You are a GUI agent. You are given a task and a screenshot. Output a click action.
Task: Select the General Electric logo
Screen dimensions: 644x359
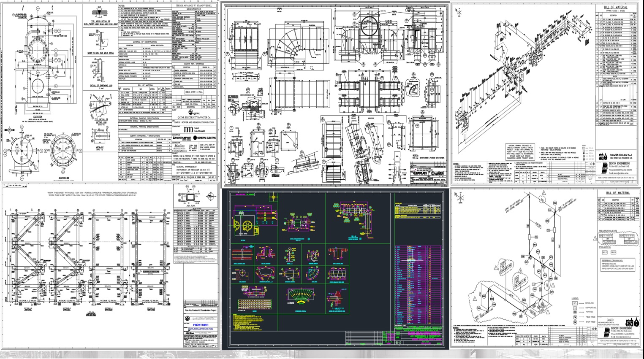pyautogui.click(x=205, y=138)
